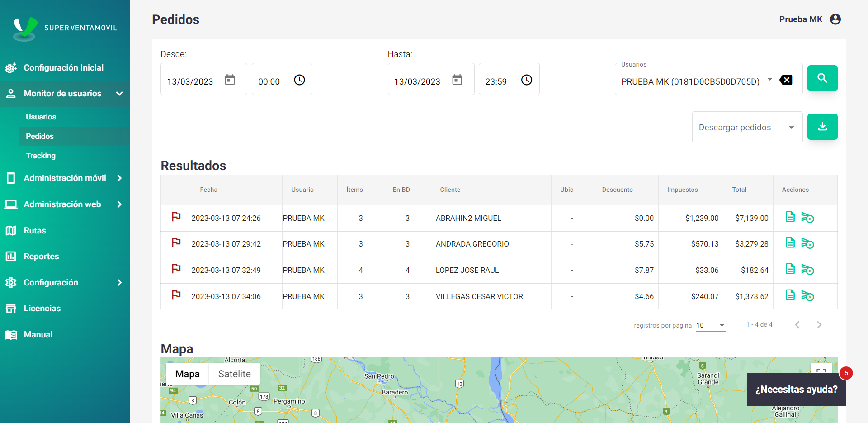Viewport: 868px width, 423px height.
Task: Open the Desde date calendar picker
Action: point(230,80)
